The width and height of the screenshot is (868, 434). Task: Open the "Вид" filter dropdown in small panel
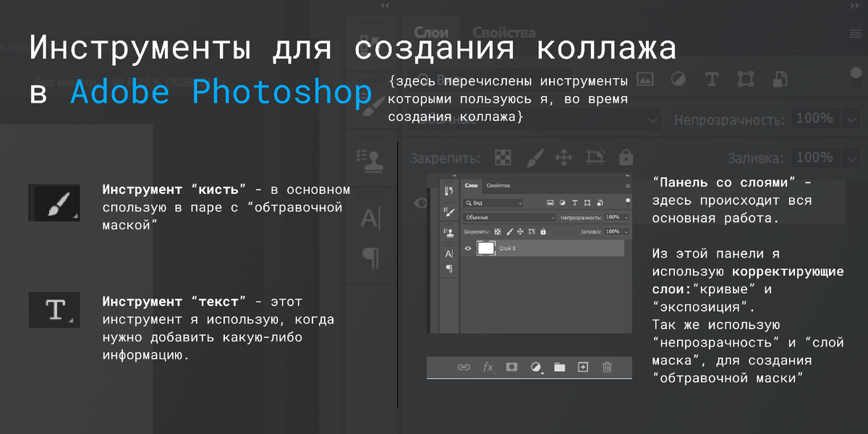coord(493,203)
